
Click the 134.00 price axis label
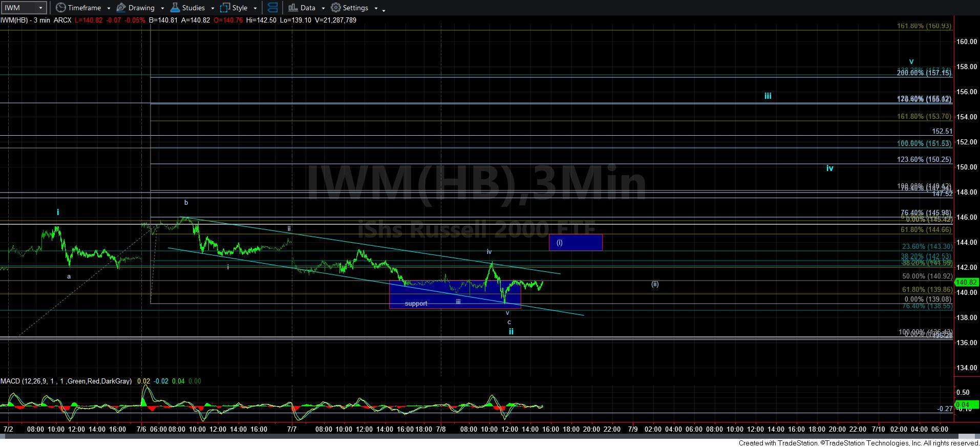pos(967,368)
